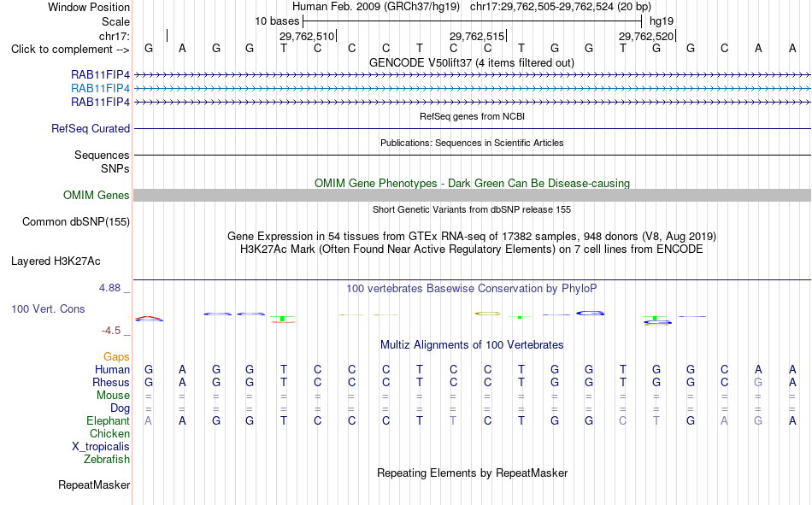The width and height of the screenshot is (812, 505).
Task: Click the RefSeq Curated horizontal gene line
Action: click(x=473, y=128)
